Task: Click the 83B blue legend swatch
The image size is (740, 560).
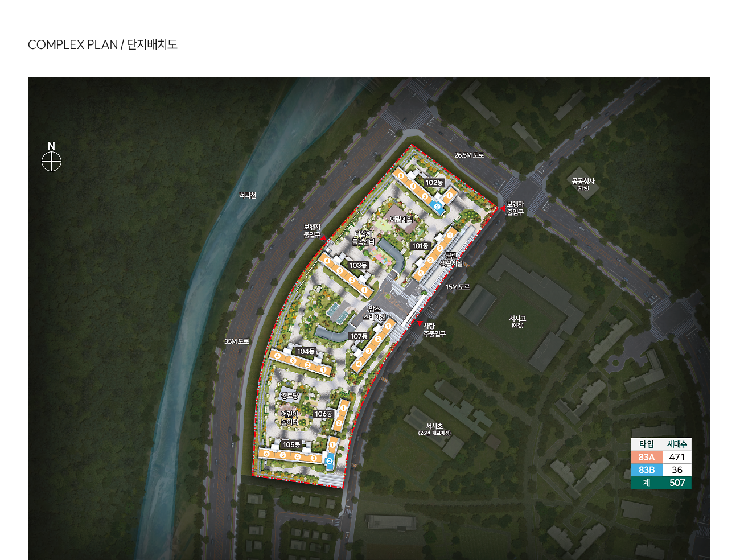Action: 646,470
